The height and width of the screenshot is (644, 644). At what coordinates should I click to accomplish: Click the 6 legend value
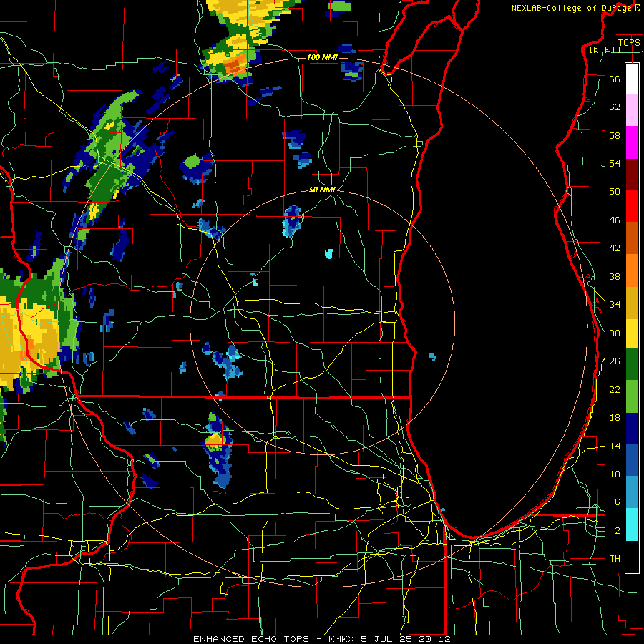click(x=617, y=502)
